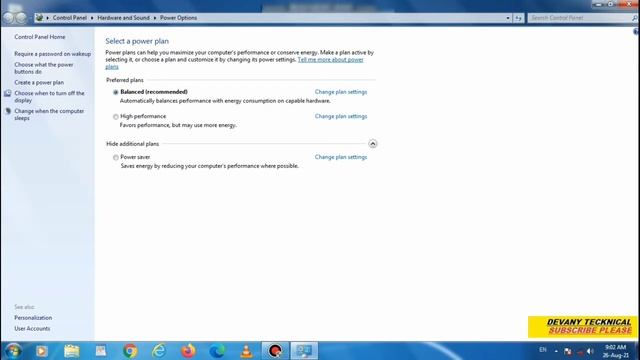This screenshot has height=360, width=640.
Task: Open Google Chrome from taskbar
Action: point(130,351)
